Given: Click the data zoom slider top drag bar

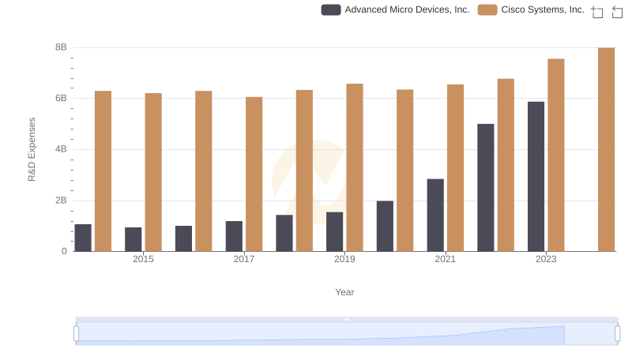Looking at the screenshot, I should pyautogui.click(x=347, y=319).
